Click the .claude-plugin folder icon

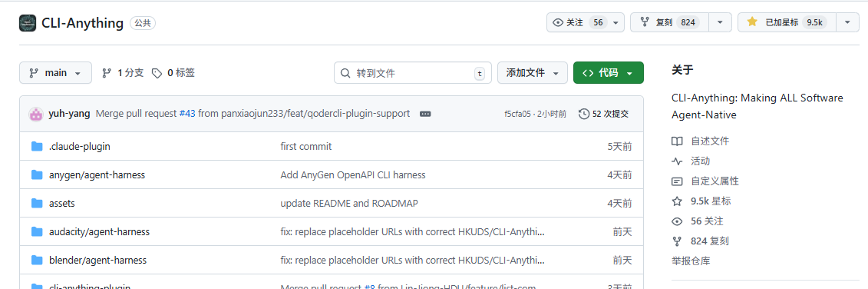(x=37, y=147)
